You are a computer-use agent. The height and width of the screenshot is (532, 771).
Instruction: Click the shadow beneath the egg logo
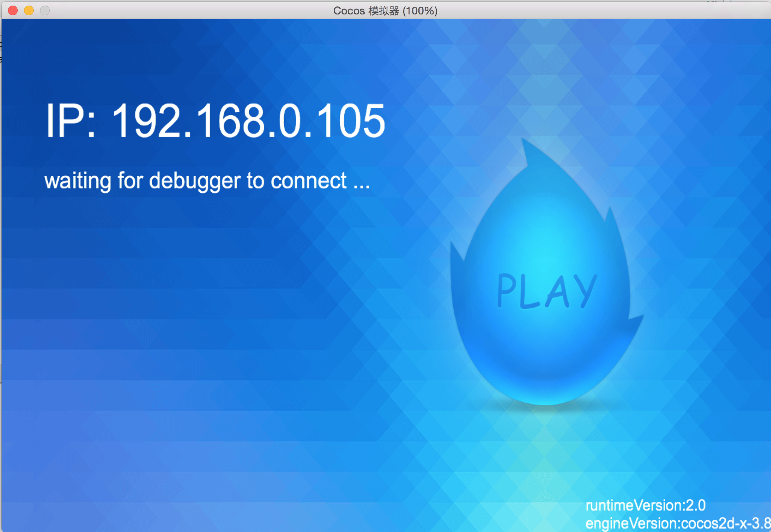545,408
